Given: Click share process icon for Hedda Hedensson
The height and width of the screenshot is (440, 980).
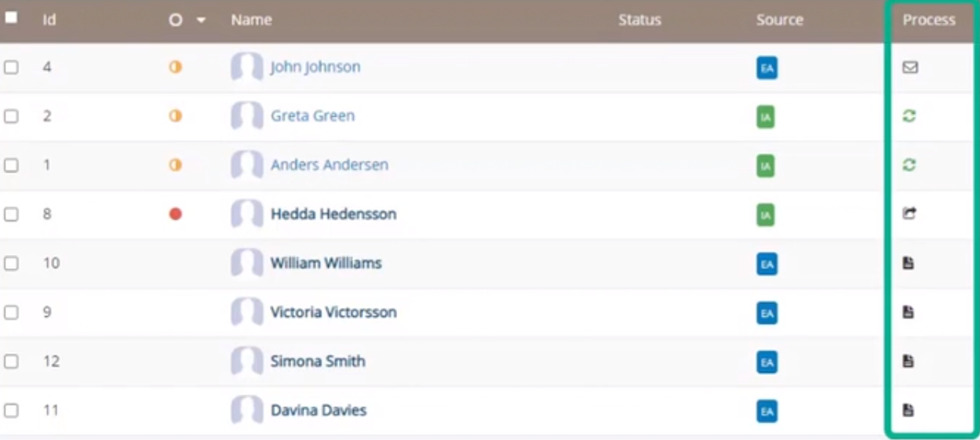Looking at the screenshot, I should [909, 213].
